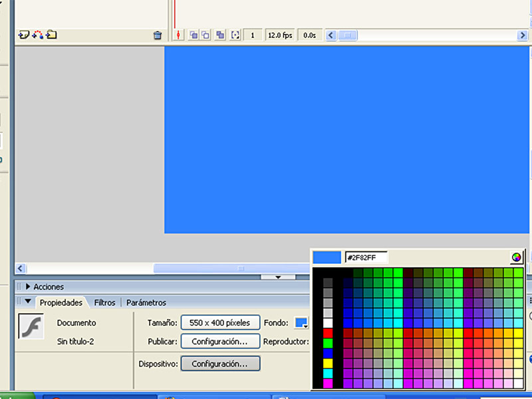Image resolution: width=532 pixels, height=399 pixels.
Task: Click the #2F82FF hex color field
Action: point(366,257)
